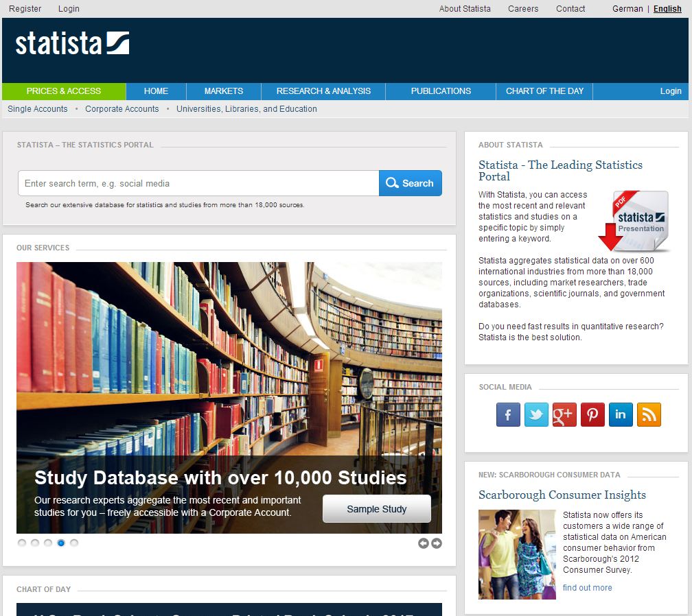Open Universities, Libraries, and Education link
This screenshot has width=692, height=616.
[246, 109]
